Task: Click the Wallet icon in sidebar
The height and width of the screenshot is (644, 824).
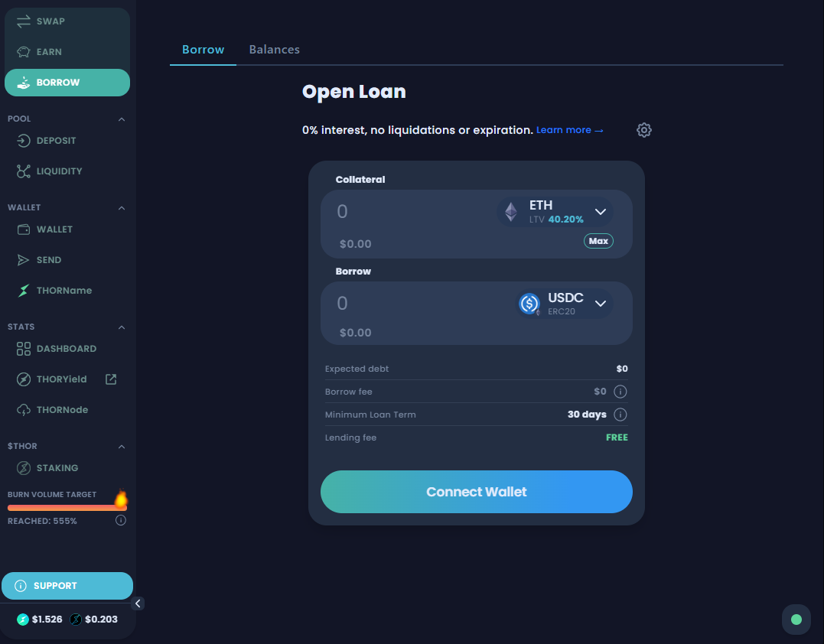Action: pyautogui.click(x=23, y=229)
